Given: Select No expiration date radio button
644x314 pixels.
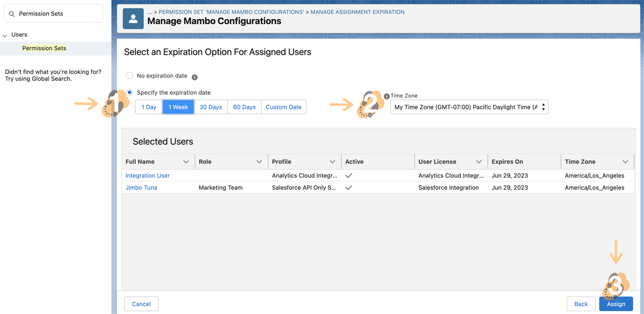Looking at the screenshot, I should [130, 75].
